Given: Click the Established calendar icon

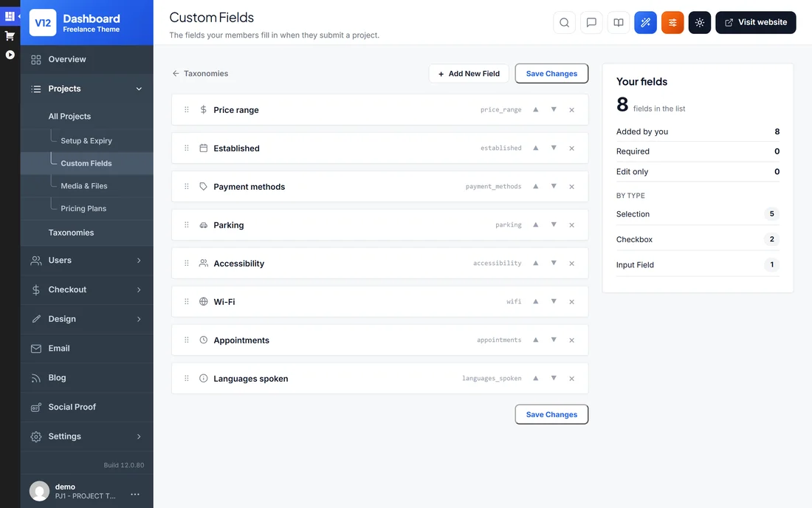Looking at the screenshot, I should (x=204, y=148).
